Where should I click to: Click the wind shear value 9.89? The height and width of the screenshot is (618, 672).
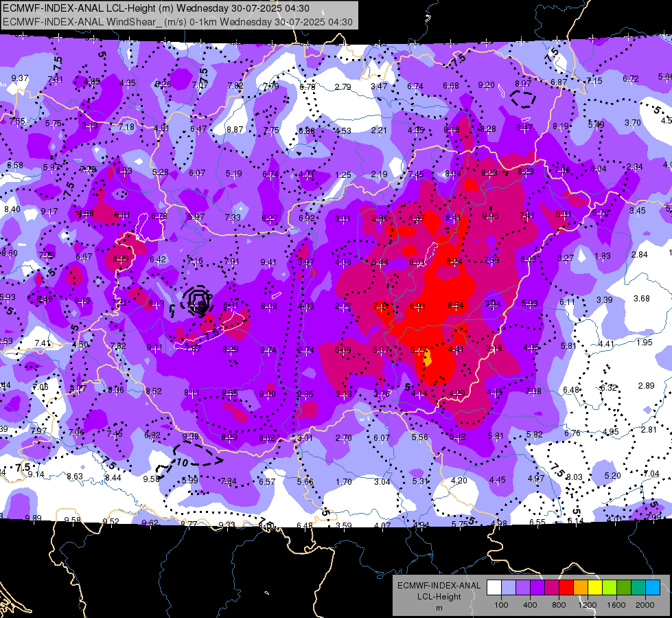point(33,518)
